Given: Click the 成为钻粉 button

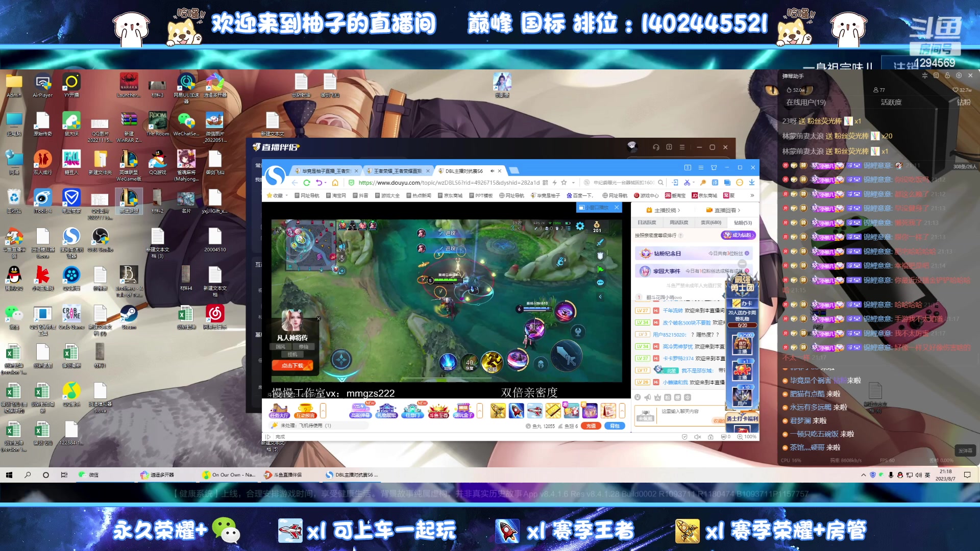Looking at the screenshot, I should 738,235.
